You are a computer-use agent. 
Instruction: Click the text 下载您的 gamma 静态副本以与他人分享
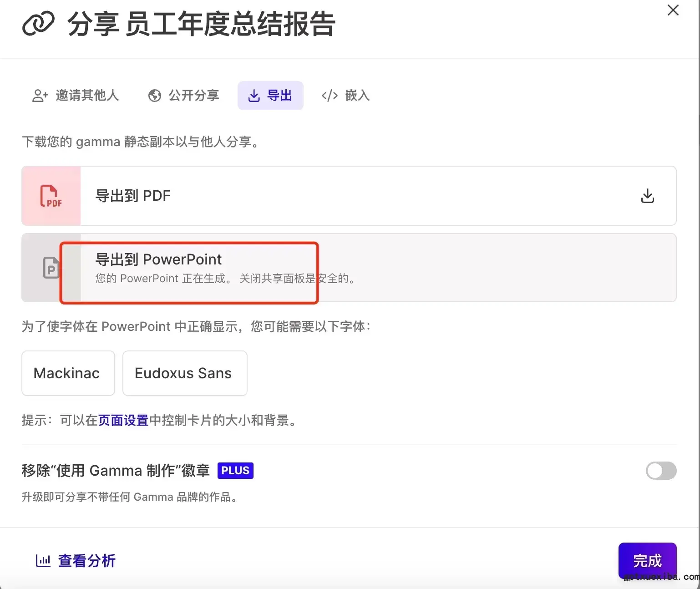141,142
